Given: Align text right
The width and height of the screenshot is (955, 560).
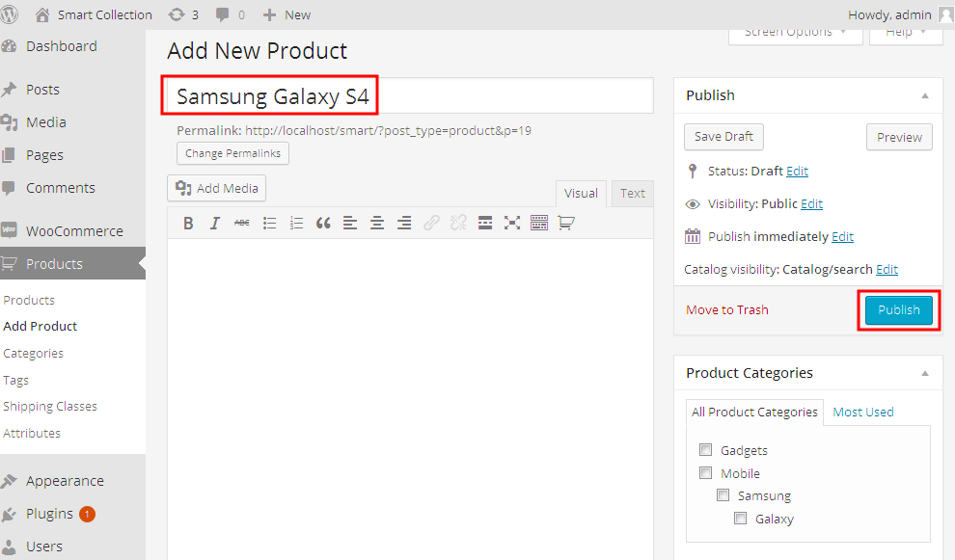Looking at the screenshot, I should (404, 224).
